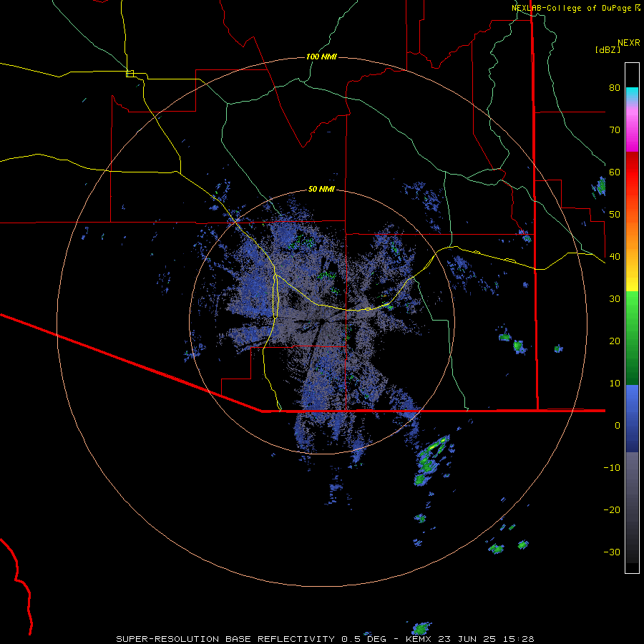Select the 60 value on dBZ scale

tap(615, 172)
